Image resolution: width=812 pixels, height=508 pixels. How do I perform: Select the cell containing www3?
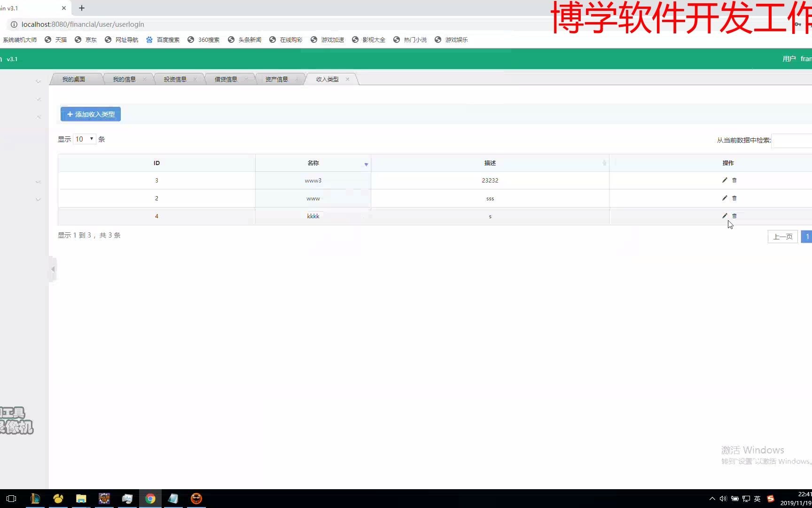tap(313, 180)
